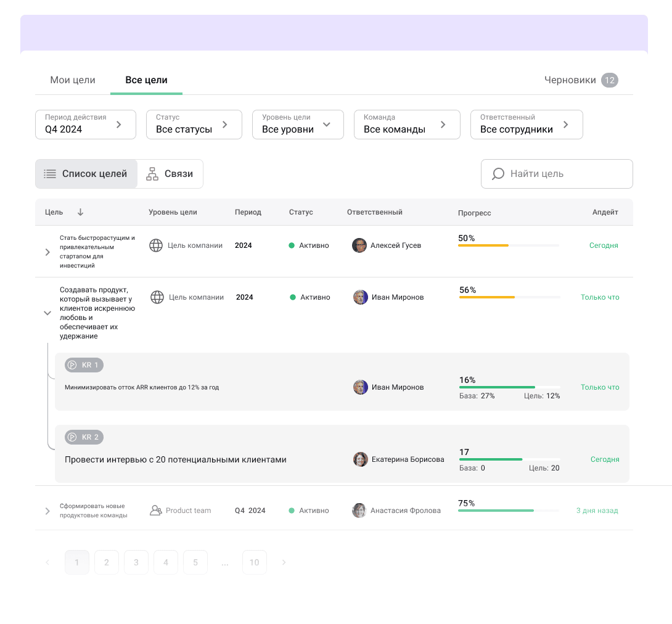Click Екатерина Борисова's avatar
Image resolution: width=672 pixels, height=624 pixels.
[x=360, y=459]
